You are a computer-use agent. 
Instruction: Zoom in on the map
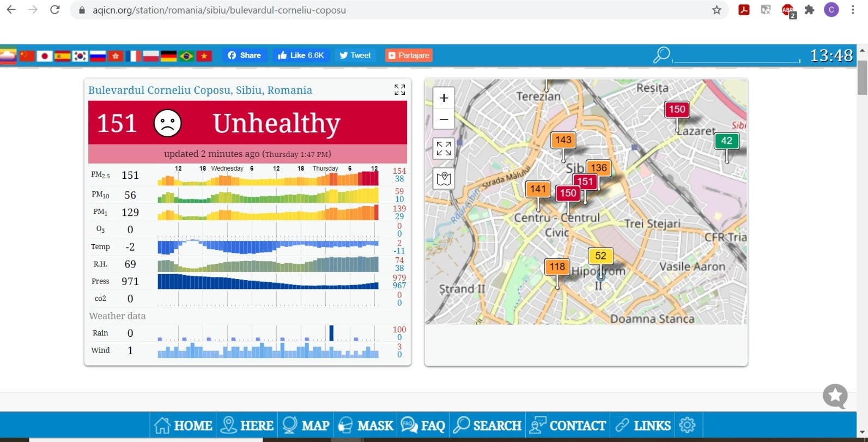pos(444,98)
